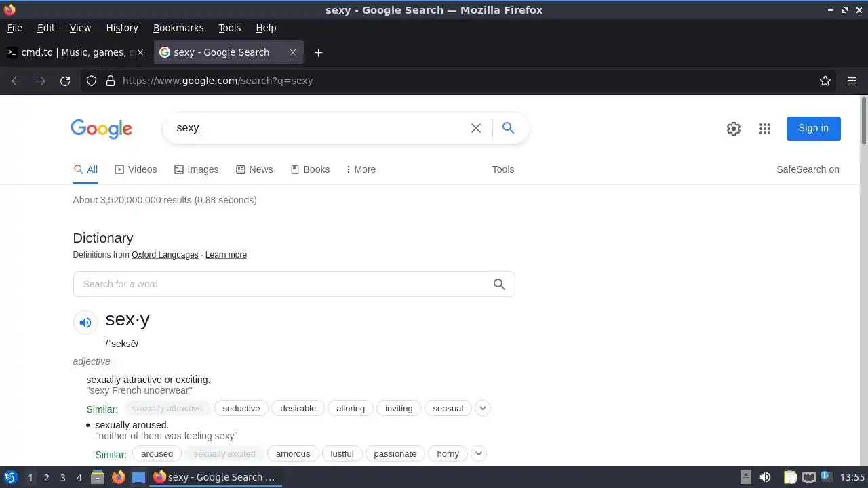The image size is (868, 488).
Task: Close the sexy - Google Search tab
Action: tap(293, 52)
